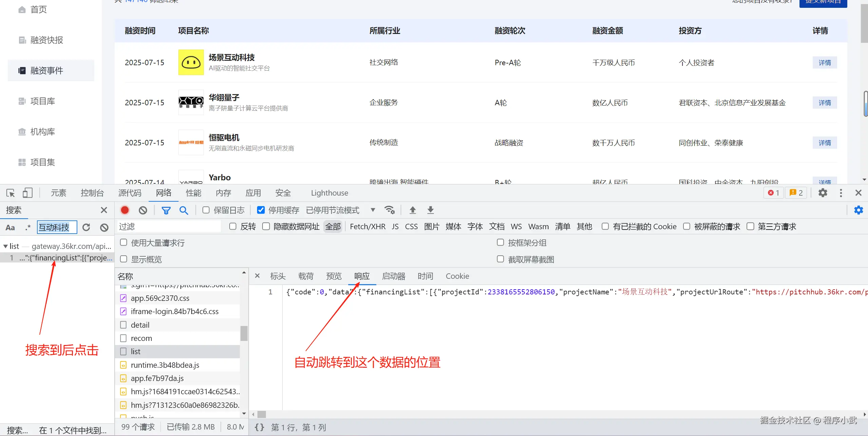Open the throttling mode dropdown arrow
The height and width of the screenshot is (436, 868).
tap(373, 210)
